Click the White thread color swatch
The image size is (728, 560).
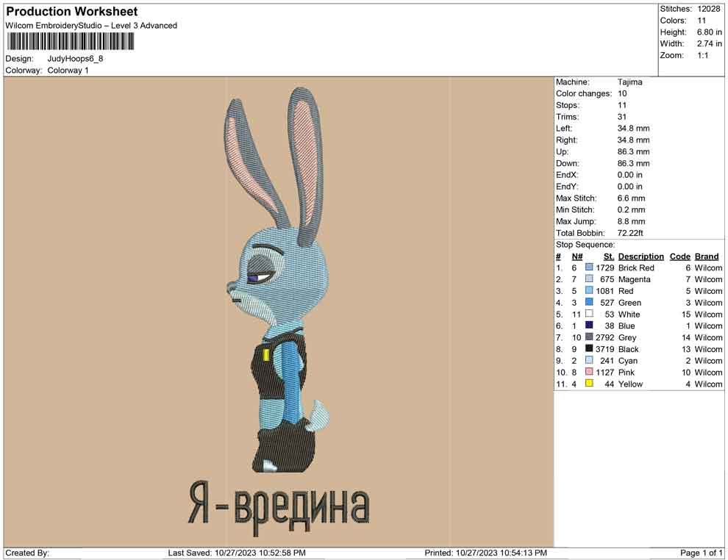pos(589,315)
